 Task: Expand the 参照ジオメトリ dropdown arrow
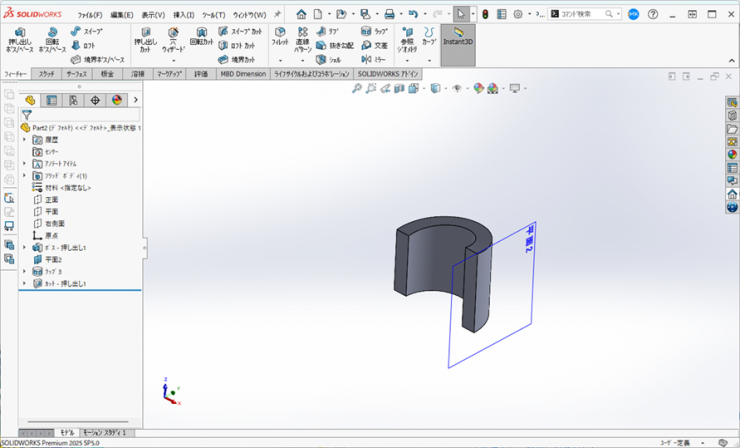(407, 59)
